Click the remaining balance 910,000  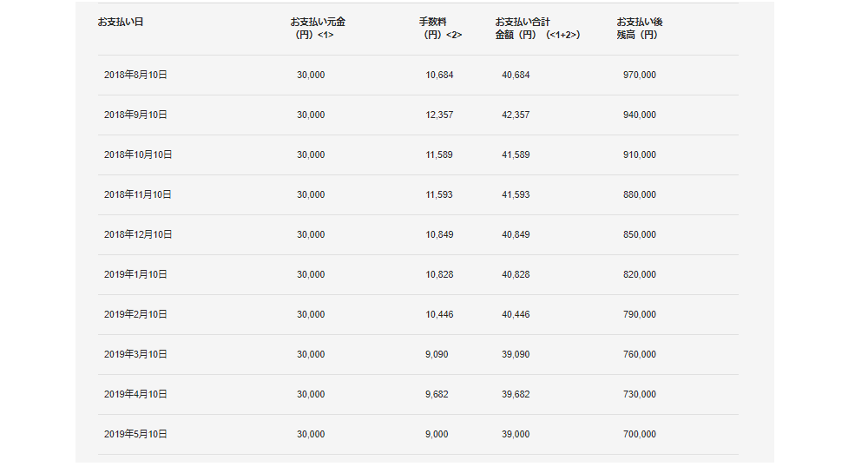[640, 155]
